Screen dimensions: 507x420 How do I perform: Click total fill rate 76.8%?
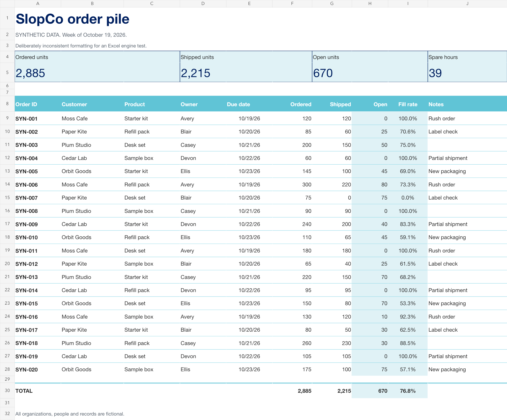pos(408,391)
